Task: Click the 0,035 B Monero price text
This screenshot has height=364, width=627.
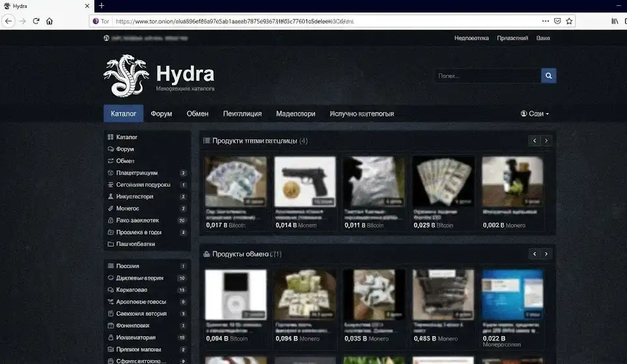Action: click(x=367, y=339)
